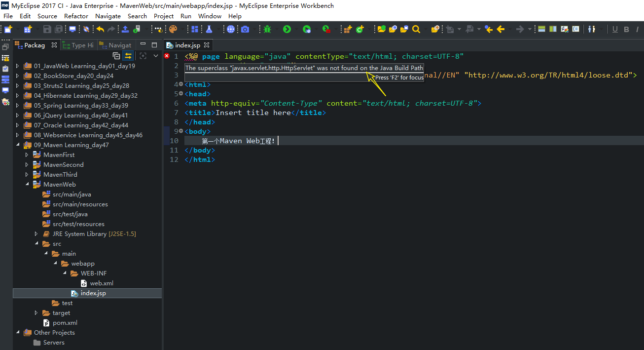This screenshot has width=644, height=350.
Task: Expand the 01_JavaWeb Learning_day01_day19 project
Action: pyautogui.click(x=18, y=66)
